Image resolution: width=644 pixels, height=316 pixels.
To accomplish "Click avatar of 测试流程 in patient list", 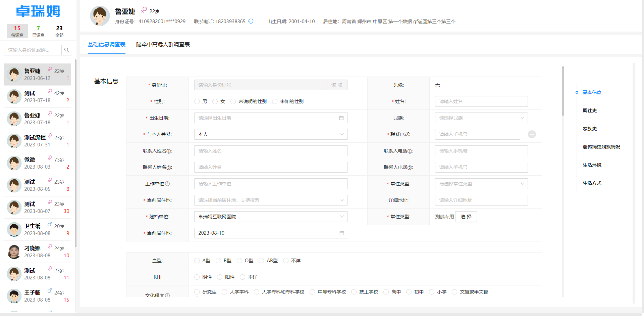I will pos(14,141).
